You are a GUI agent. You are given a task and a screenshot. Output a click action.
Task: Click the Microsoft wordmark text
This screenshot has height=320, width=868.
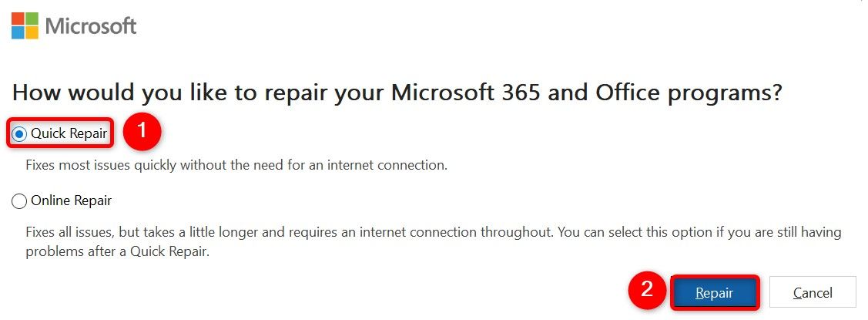point(91,26)
